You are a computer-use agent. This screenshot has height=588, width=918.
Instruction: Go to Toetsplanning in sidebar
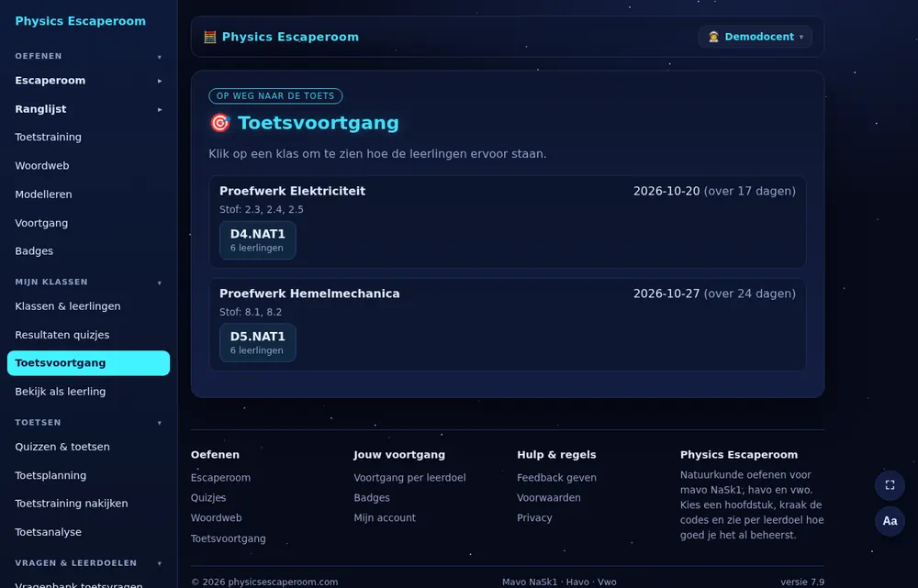88,475
